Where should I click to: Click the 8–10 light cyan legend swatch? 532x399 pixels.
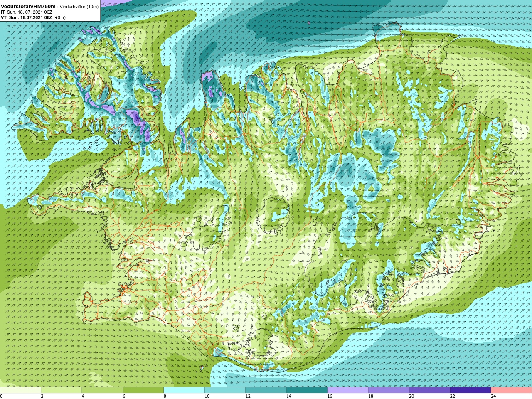184,390
